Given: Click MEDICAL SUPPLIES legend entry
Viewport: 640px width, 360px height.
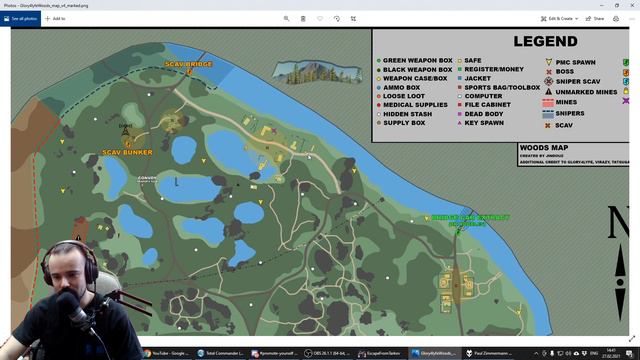Looking at the screenshot, I should pyautogui.click(x=412, y=105).
